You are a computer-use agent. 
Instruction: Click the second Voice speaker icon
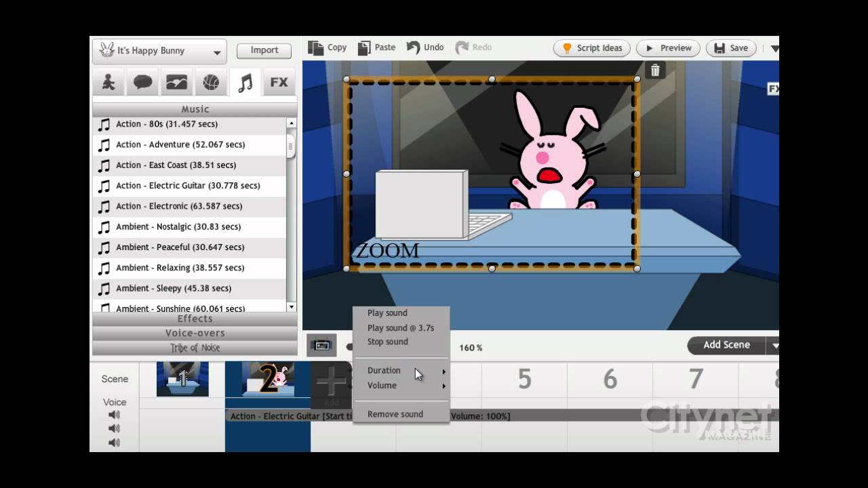114,428
